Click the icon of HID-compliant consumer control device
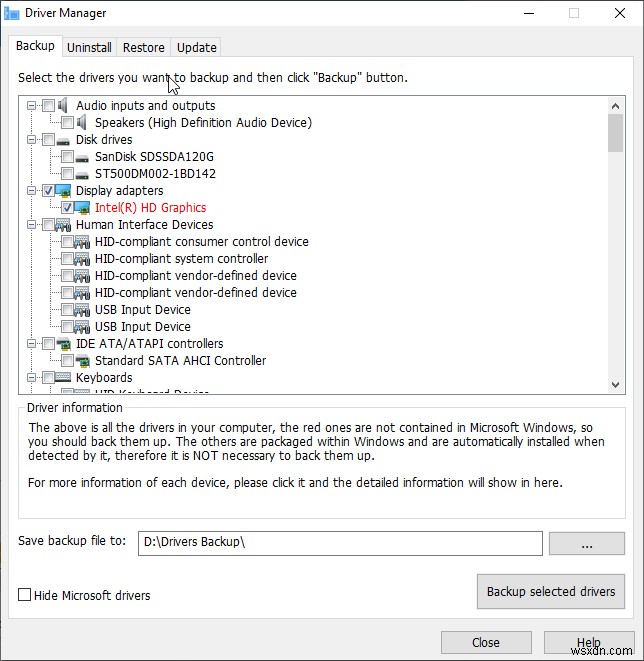The width and height of the screenshot is (644, 661). [x=82, y=242]
